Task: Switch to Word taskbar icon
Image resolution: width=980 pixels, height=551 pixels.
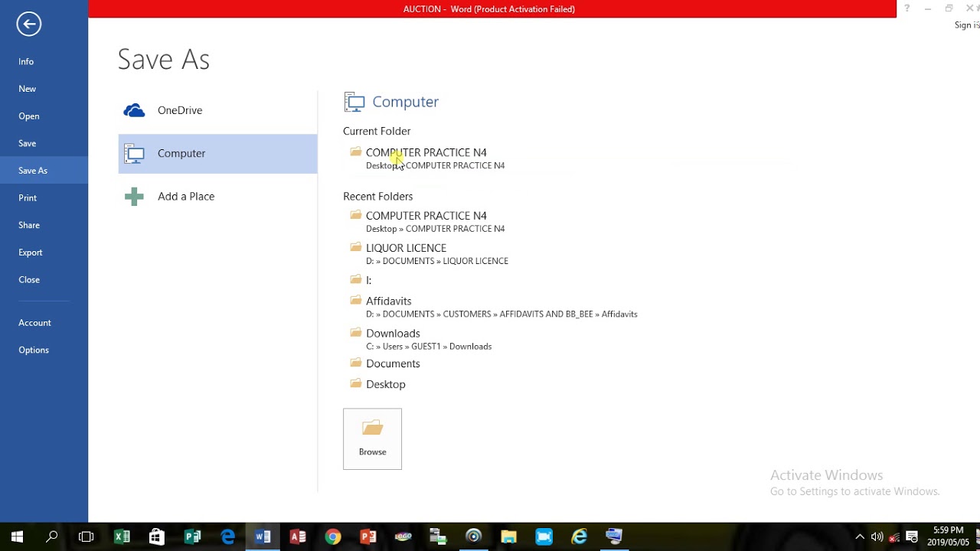Action: [x=263, y=536]
